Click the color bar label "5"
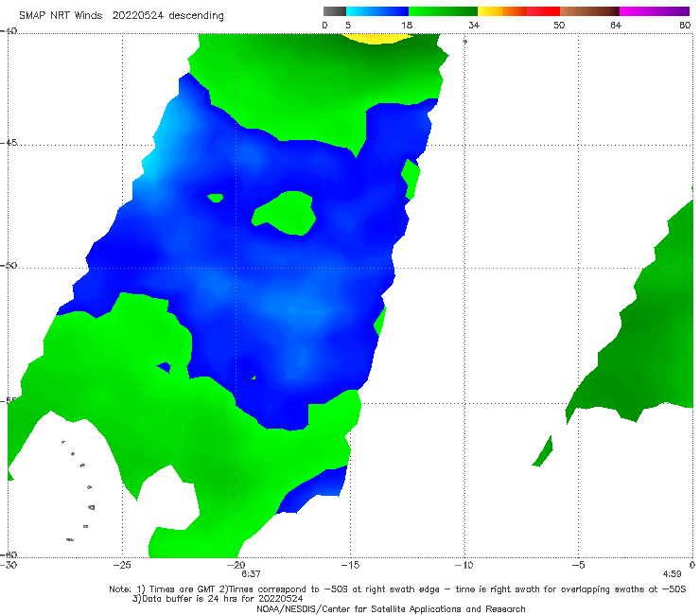Screen dimensions: 700x615 point(348,25)
